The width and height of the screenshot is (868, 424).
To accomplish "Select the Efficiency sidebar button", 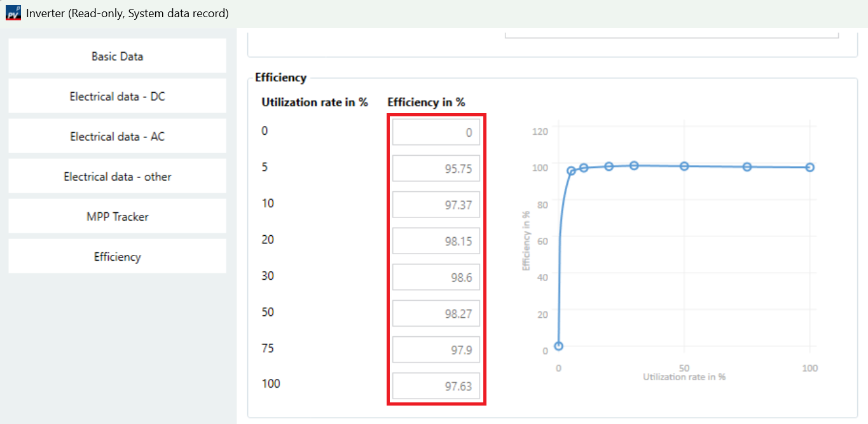I will point(117,257).
